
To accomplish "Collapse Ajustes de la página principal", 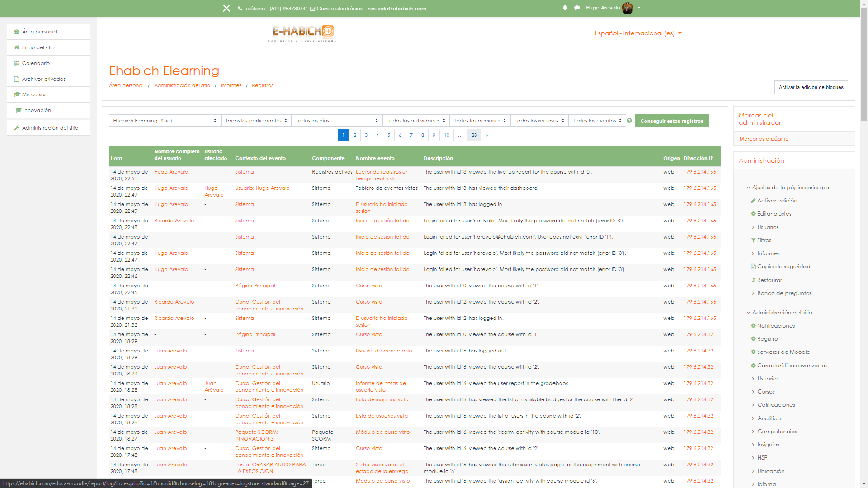I will click(x=749, y=188).
